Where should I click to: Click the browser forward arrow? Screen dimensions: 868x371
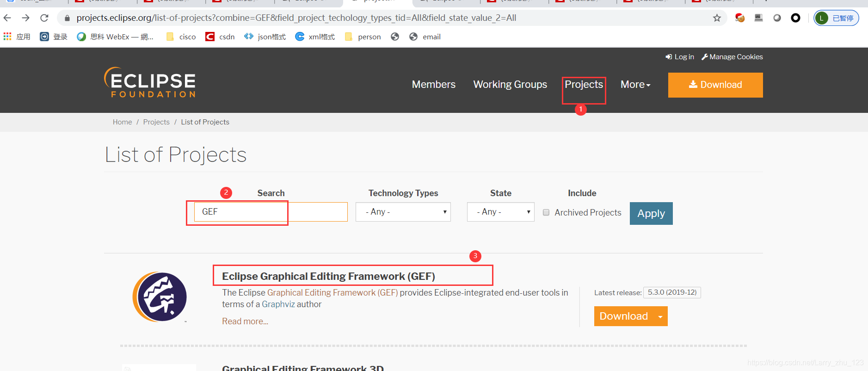tap(26, 18)
